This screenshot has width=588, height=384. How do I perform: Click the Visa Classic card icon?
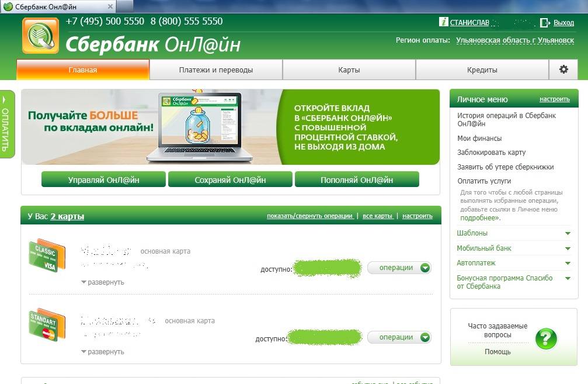(x=47, y=255)
